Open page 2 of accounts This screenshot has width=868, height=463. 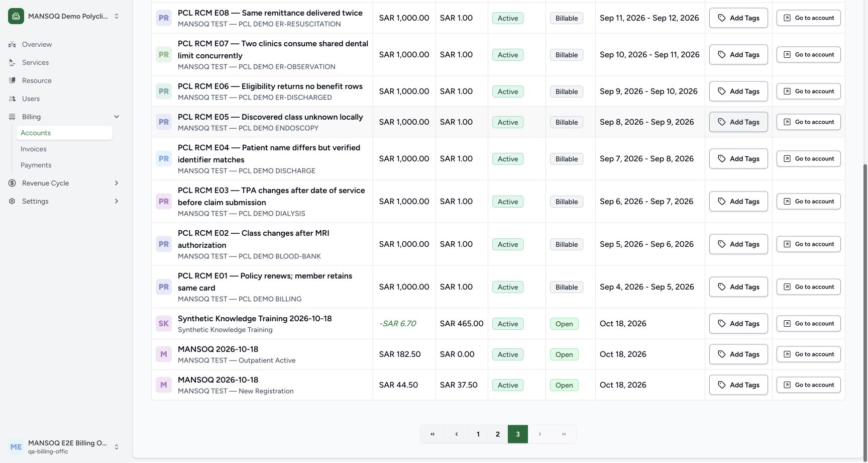pyautogui.click(x=498, y=434)
